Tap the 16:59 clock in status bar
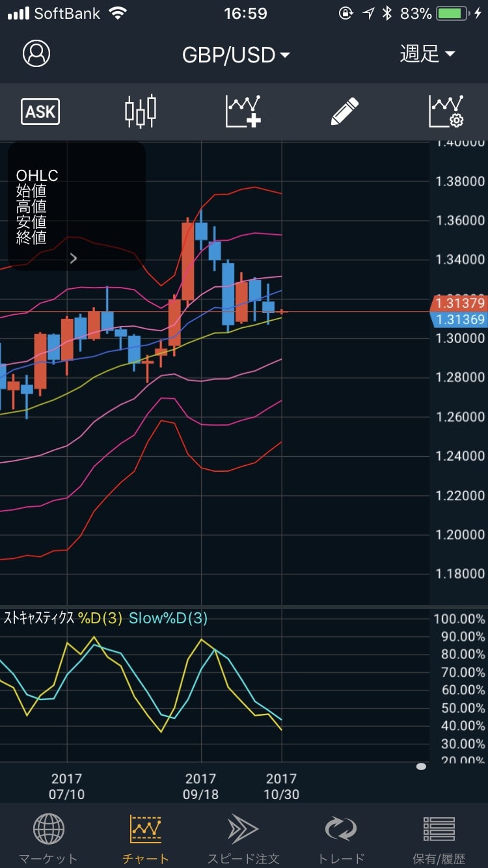 click(x=245, y=13)
